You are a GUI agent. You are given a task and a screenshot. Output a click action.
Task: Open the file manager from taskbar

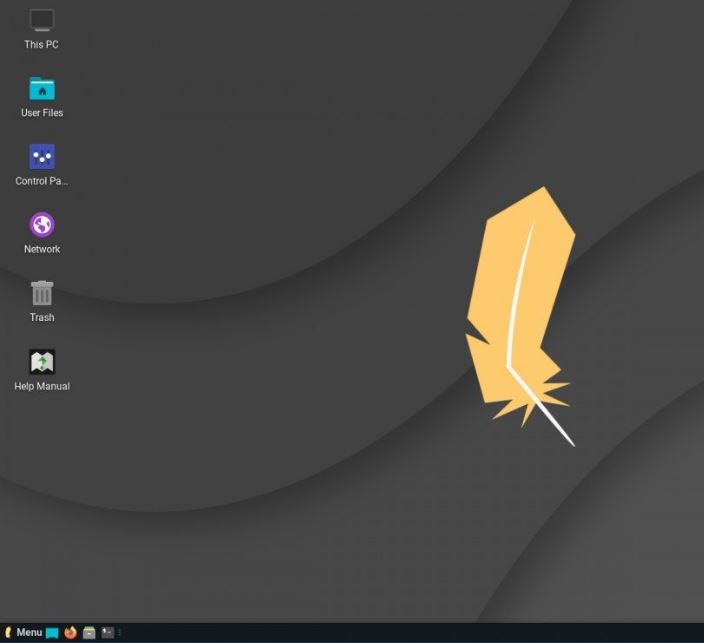89,633
